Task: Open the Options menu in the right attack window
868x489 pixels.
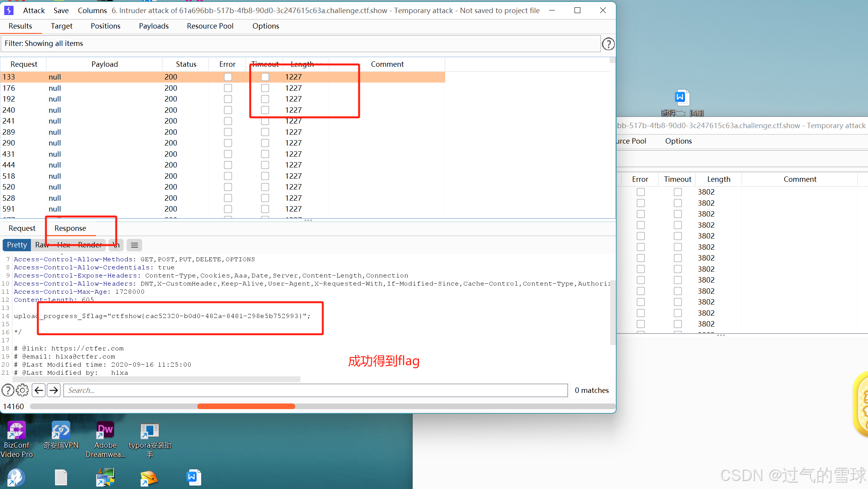Action: pyautogui.click(x=678, y=141)
